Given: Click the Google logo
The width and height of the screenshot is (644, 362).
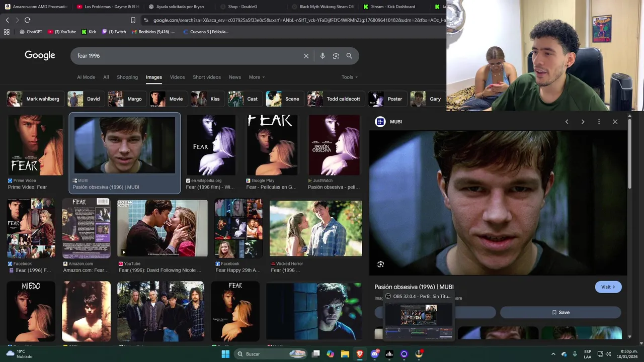Looking at the screenshot, I should [40, 55].
